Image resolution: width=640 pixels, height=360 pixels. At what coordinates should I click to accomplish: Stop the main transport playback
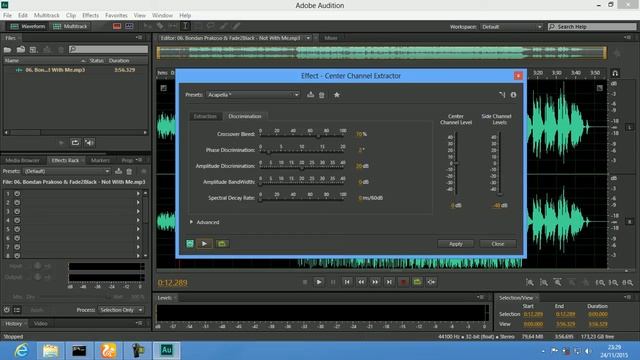[305, 282]
